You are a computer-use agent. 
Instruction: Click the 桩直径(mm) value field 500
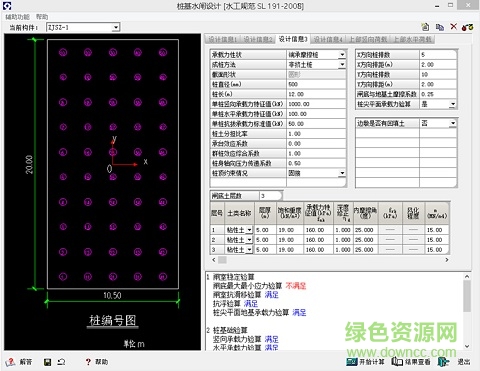(x=316, y=84)
